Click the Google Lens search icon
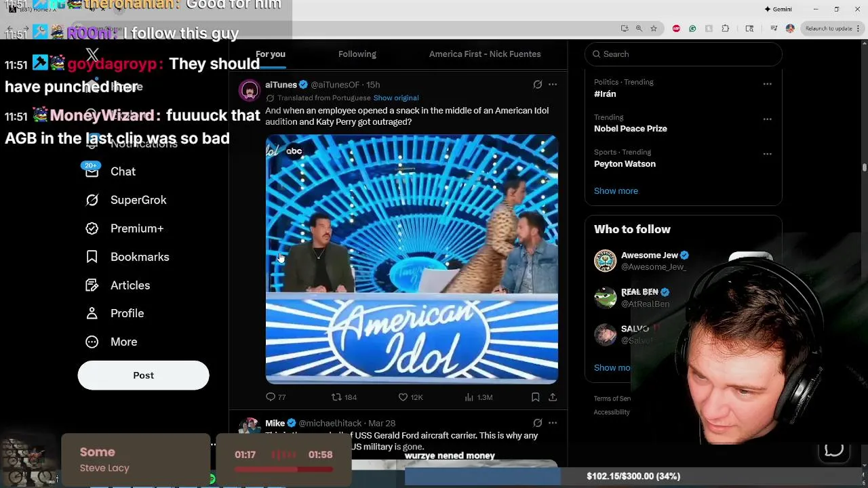 tap(749, 28)
